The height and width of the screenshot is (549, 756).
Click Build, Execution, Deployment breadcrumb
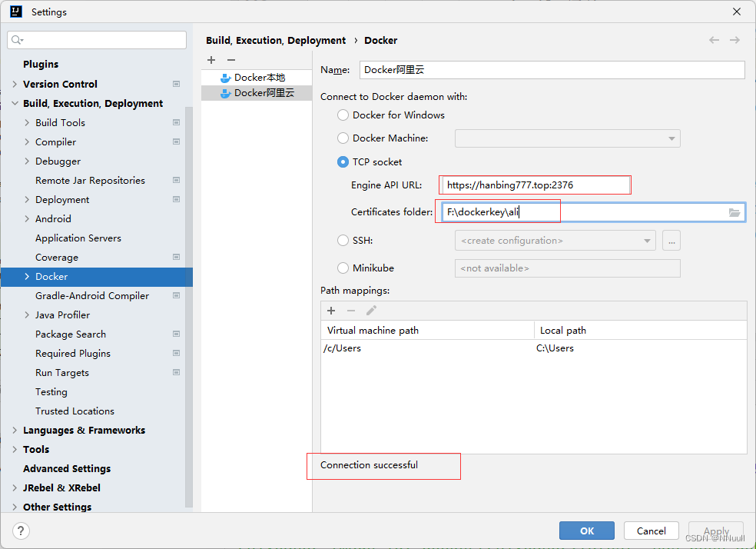pyautogui.click(x=276, y=40)
